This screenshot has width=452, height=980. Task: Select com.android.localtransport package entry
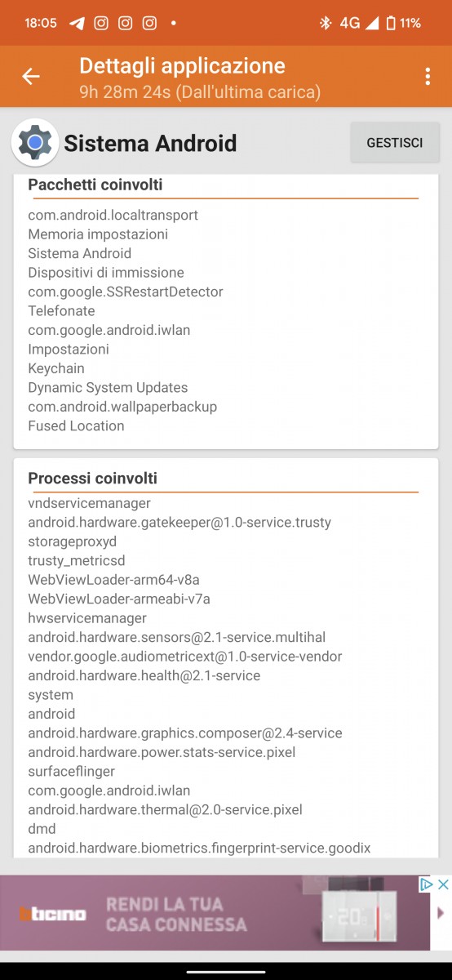(x=113, y=216)
